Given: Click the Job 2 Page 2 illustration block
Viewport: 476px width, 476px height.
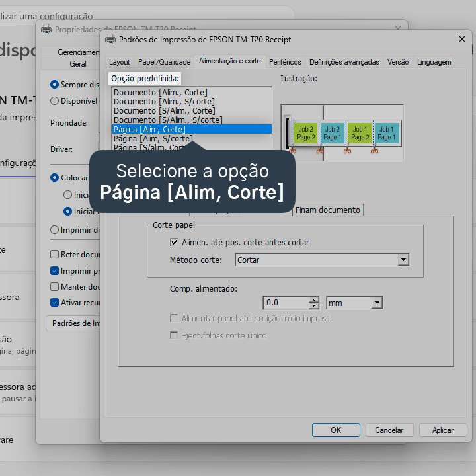Looking at the screenshot, I should coord(305,134).
